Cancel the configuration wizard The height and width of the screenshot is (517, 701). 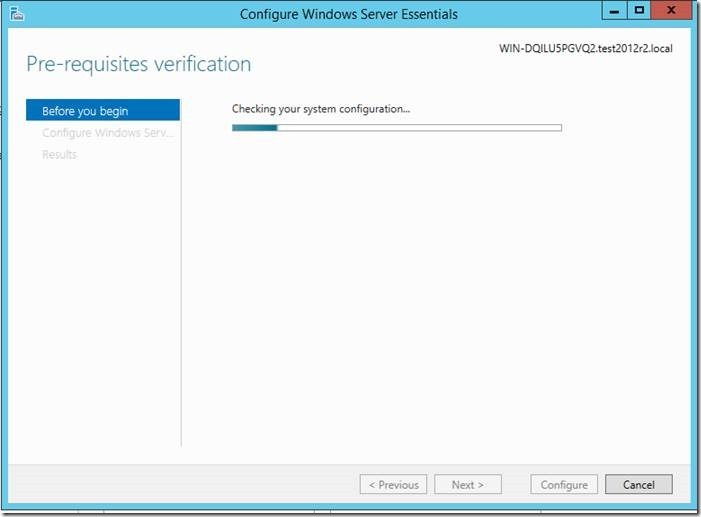(638, 484)
